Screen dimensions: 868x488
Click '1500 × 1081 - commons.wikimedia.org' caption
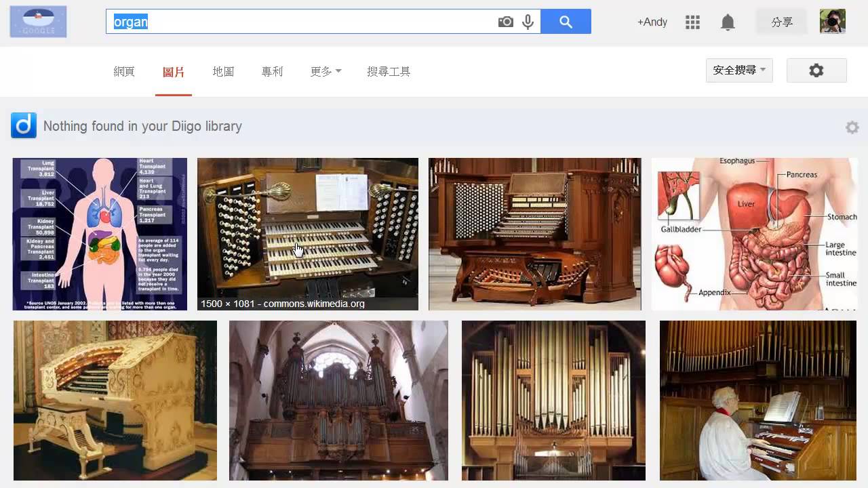283,304
